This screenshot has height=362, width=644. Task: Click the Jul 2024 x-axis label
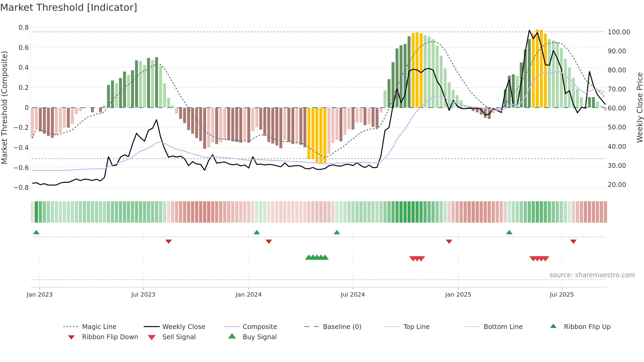[x=353, y=294]
